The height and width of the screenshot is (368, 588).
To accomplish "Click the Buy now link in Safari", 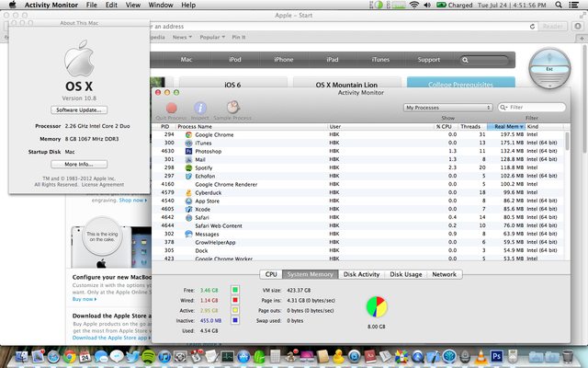I will click(85, 299).
